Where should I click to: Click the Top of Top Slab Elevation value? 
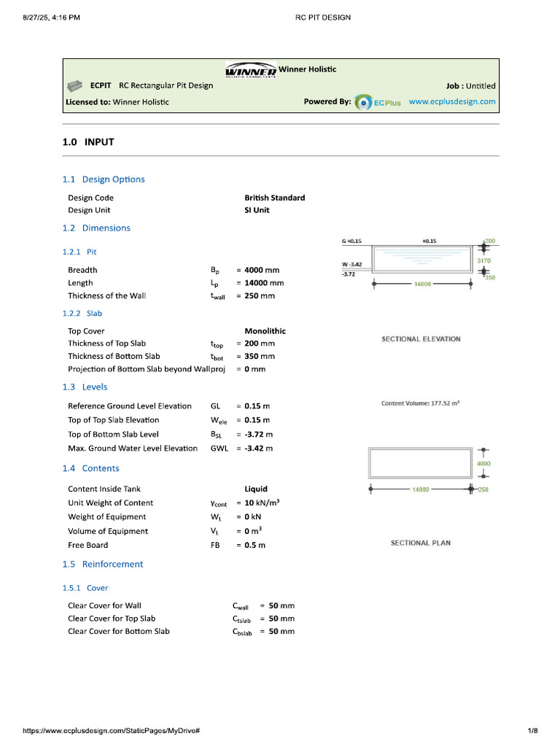coord(257,420)
